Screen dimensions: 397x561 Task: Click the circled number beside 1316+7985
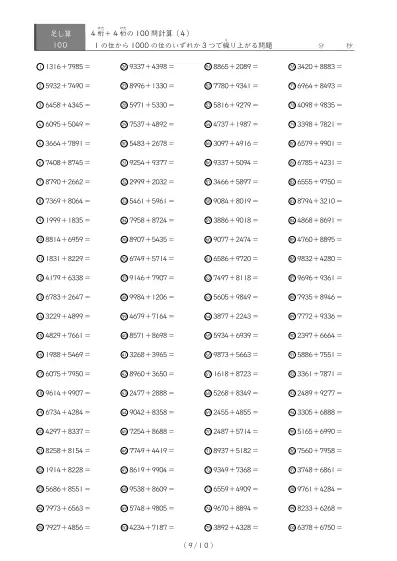pos(40,67)
